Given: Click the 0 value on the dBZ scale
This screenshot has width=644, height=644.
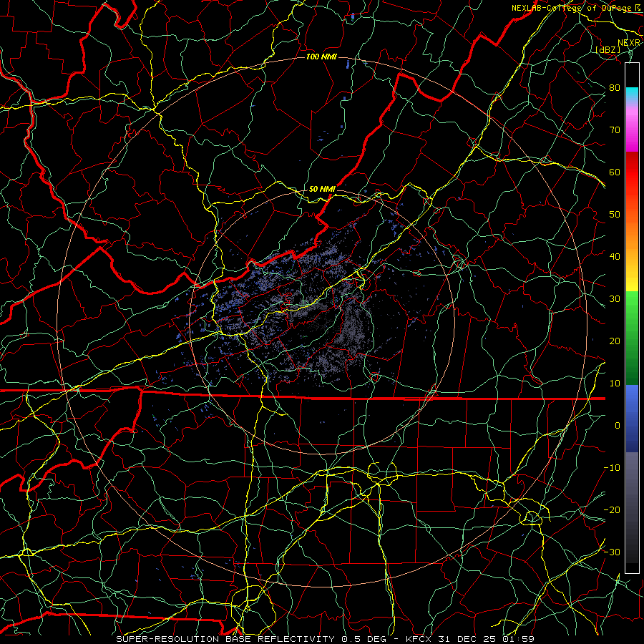Looking at the screenshot, I should coord(618,426).
